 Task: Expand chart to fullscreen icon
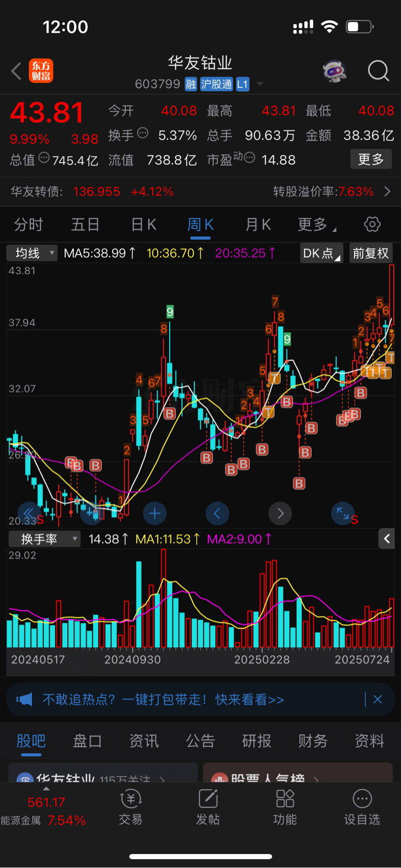(x=343, y=514)
